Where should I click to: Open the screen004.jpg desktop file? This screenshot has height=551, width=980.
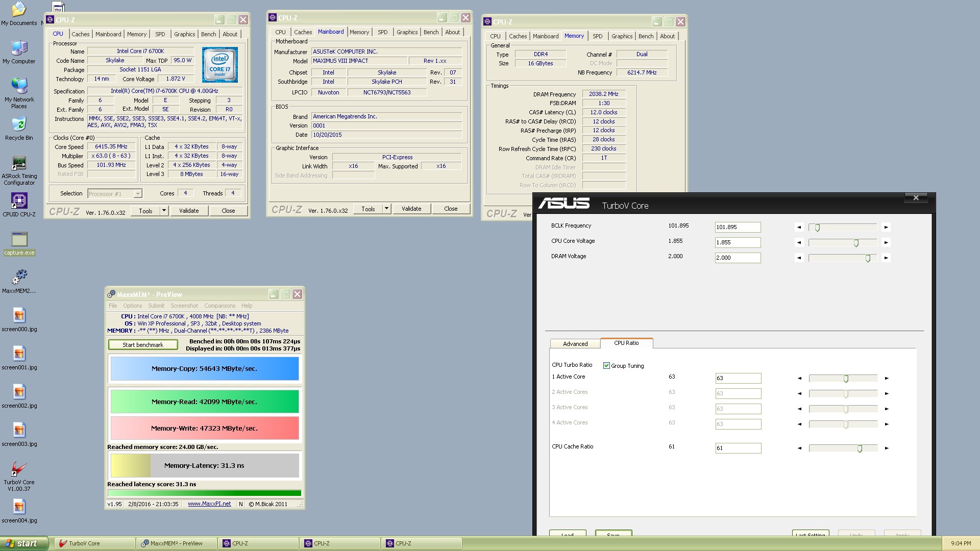pyautogui.click(x=19, y=511)
